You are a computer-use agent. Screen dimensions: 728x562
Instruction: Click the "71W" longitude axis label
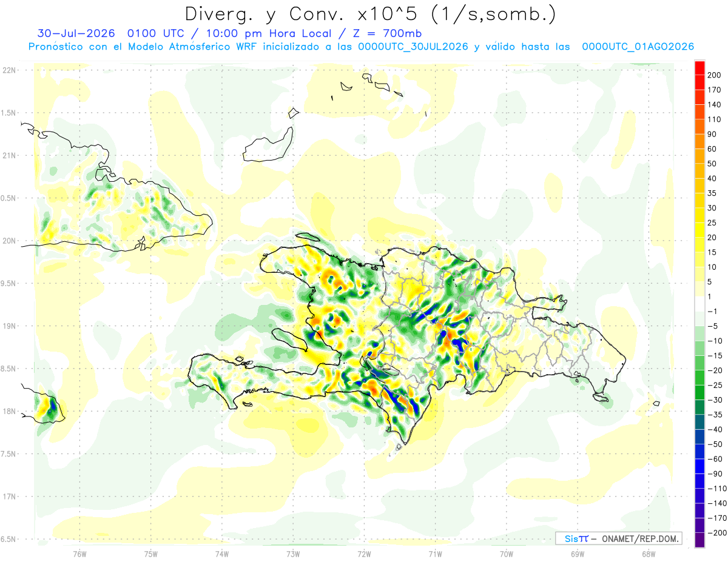click(434, 554)
